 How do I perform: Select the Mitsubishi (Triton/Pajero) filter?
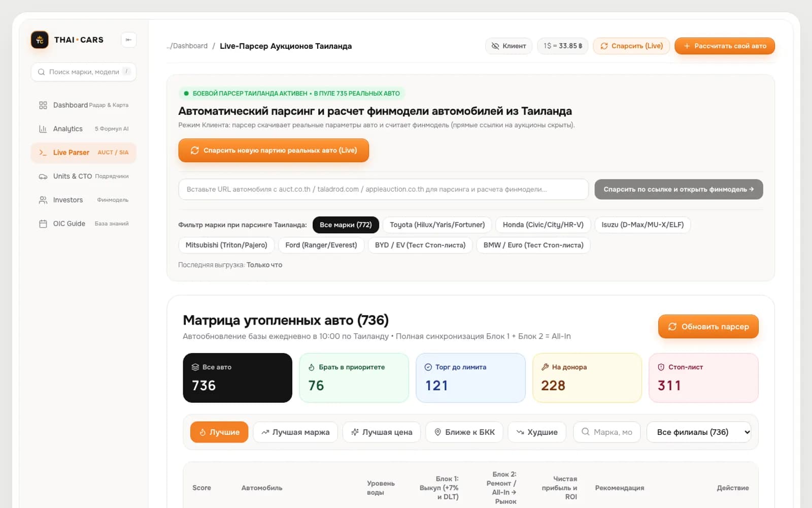click(226, 245)
